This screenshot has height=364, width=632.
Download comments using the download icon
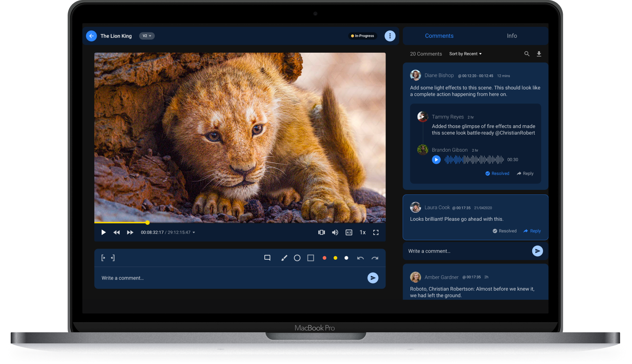point(539,54)
